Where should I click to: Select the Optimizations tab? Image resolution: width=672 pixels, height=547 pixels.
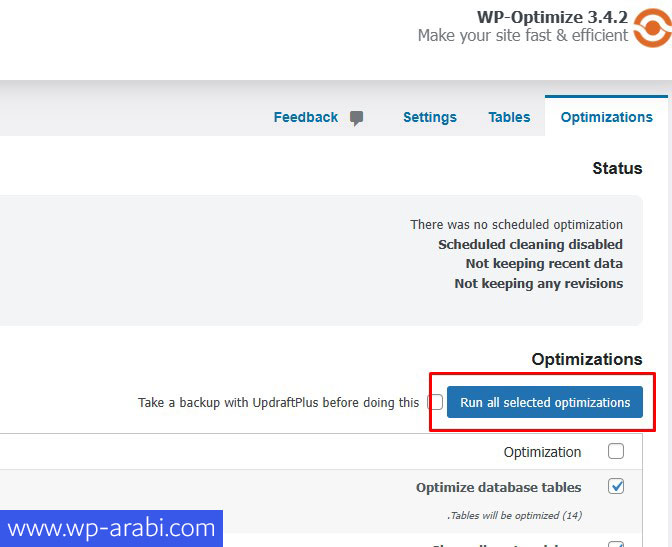click(x=606, y=117)
